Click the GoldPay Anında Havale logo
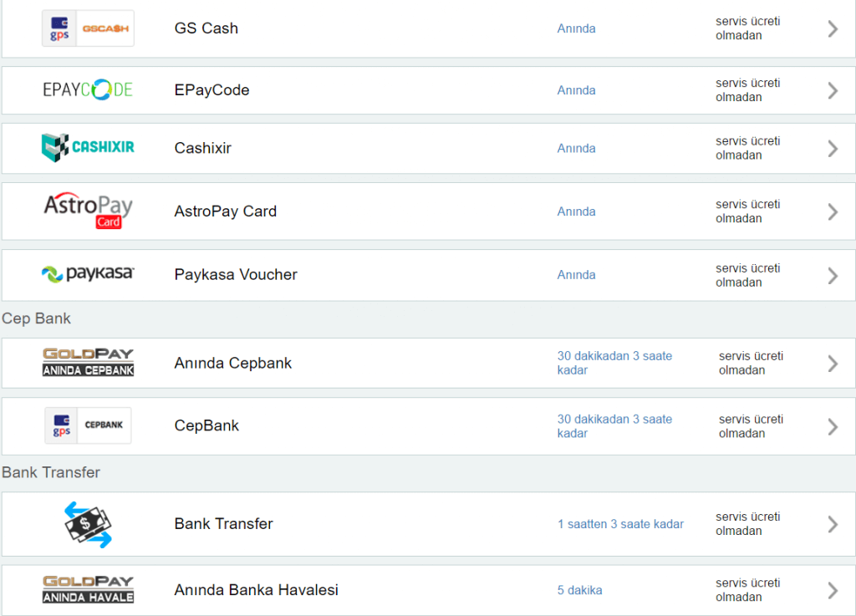This screenshot has width=856, height=616. (88, 589)
